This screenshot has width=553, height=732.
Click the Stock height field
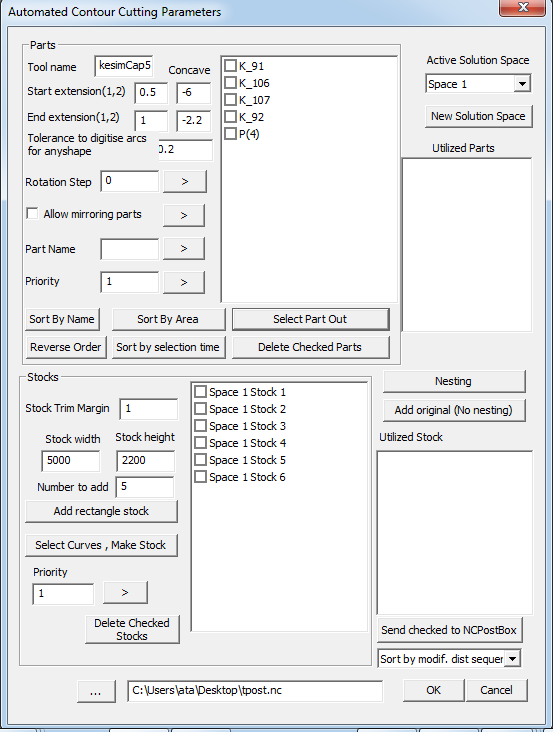(146, 461)
